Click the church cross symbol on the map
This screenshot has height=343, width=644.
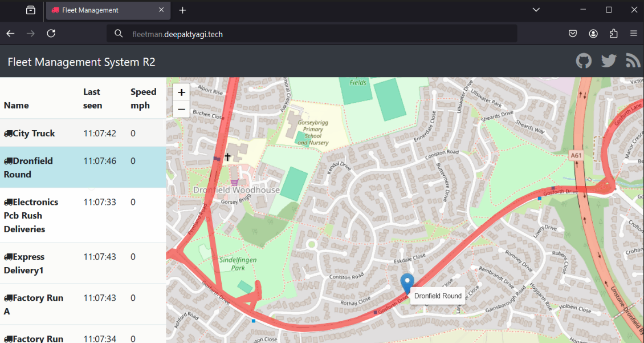click(x=227, y=157)
